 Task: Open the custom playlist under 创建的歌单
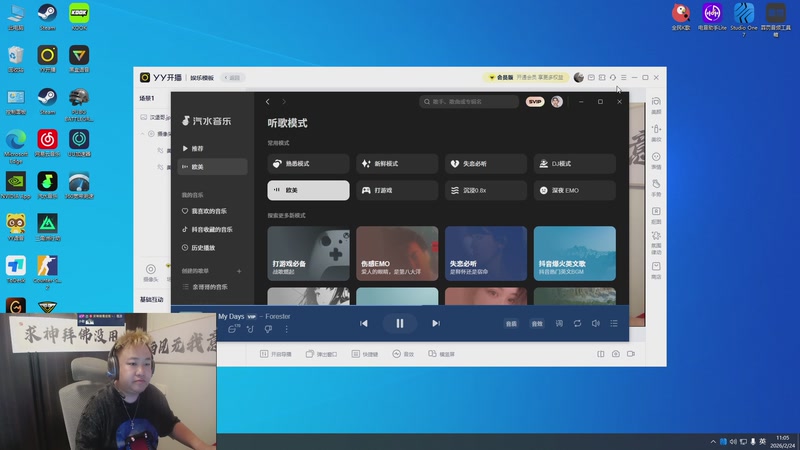point(212,287)
